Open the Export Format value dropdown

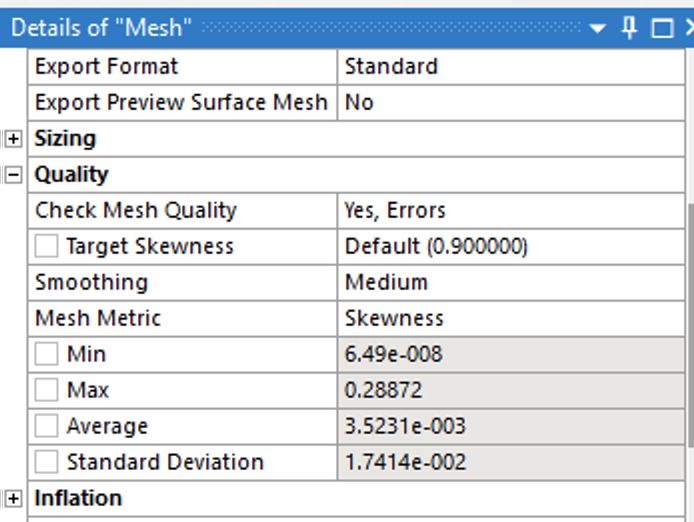pyautogui.click(x=510, y=67)
